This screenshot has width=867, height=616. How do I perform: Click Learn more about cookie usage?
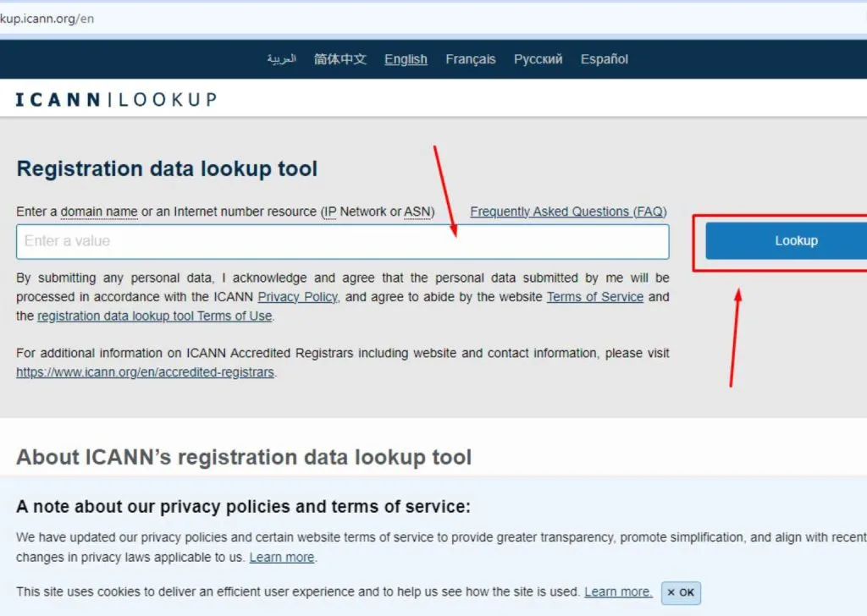[x=618, y=591]
